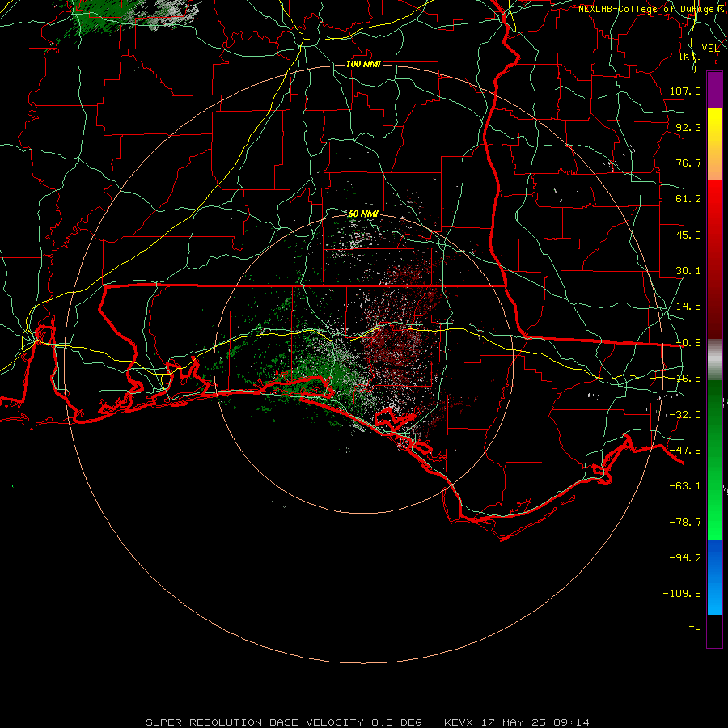Click the 50 NMI range ring label
The image size is (728, 728).
[363, 214]
